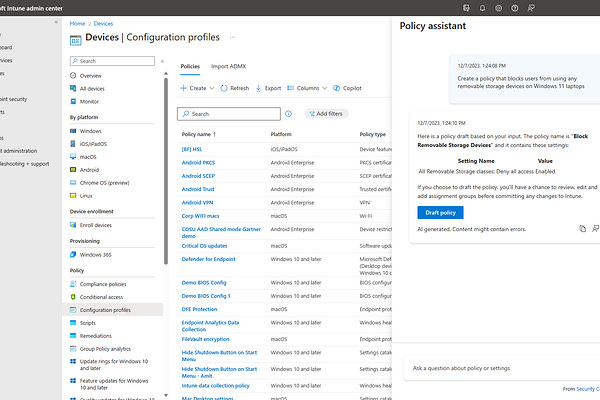
Task: Click Refresh in the toolbar
Action: pos(235,88)
